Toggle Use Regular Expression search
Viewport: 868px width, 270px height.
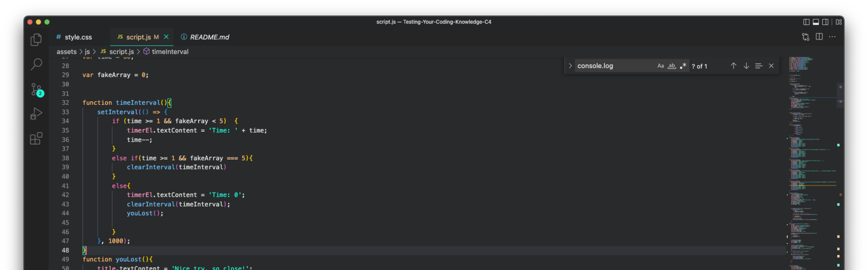click(683, 66)
